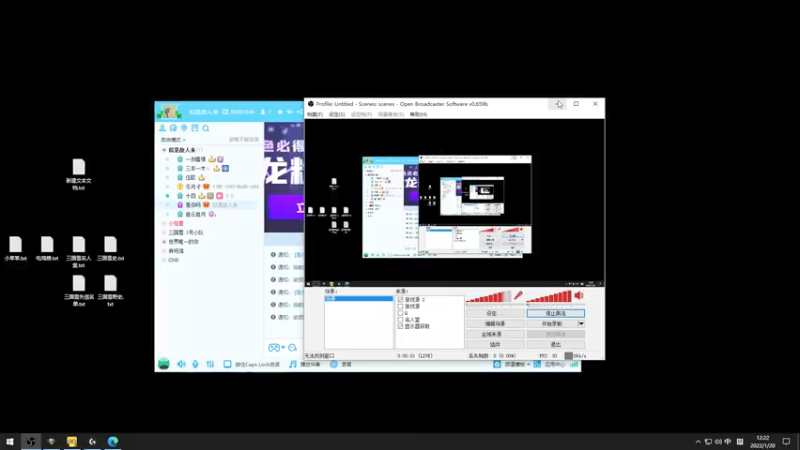Click the member count icon in YY header

(263, 112)
